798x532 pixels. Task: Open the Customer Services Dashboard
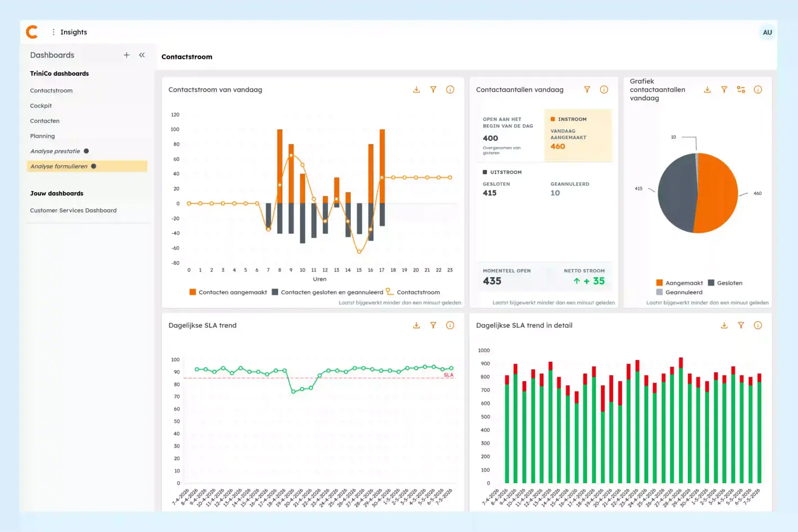(x=73, y=211)
